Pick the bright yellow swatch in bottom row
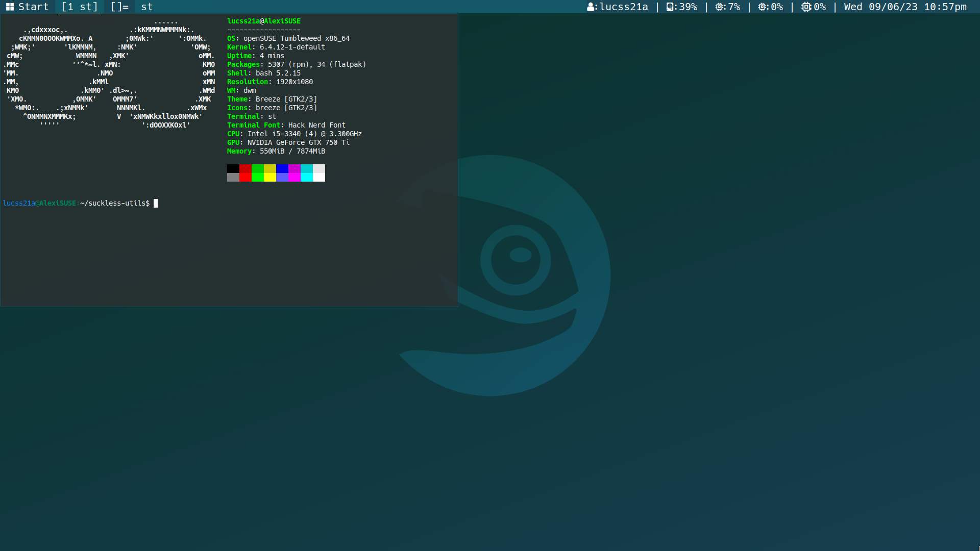Viewport: 980px width, 551px height. [270, 177]
